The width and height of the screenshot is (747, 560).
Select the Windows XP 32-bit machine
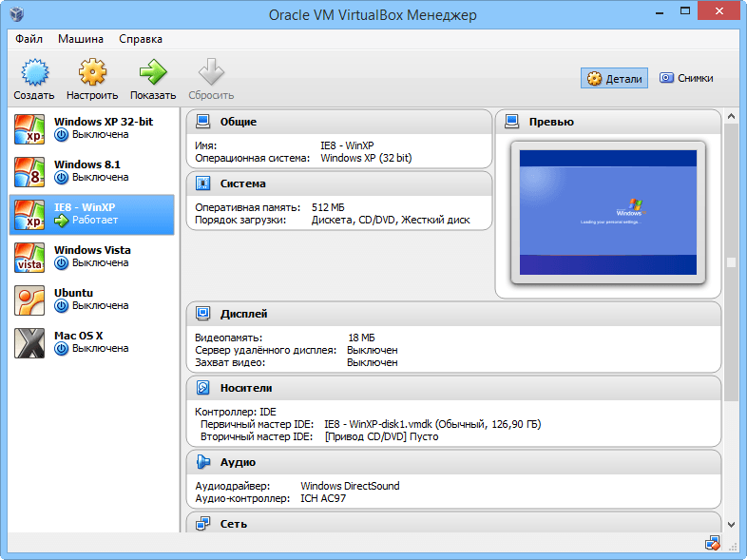(x=92, y=128)
